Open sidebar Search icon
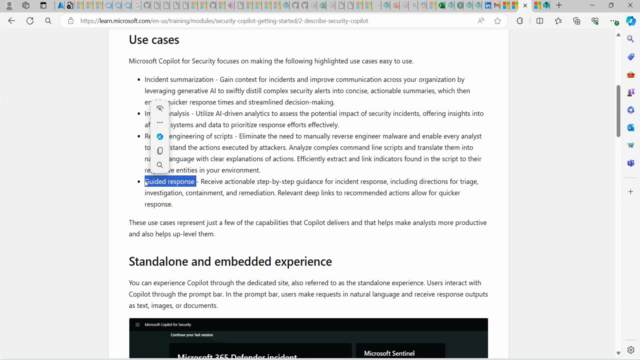Viewport: 640px width, 360px height. (631, 39)
